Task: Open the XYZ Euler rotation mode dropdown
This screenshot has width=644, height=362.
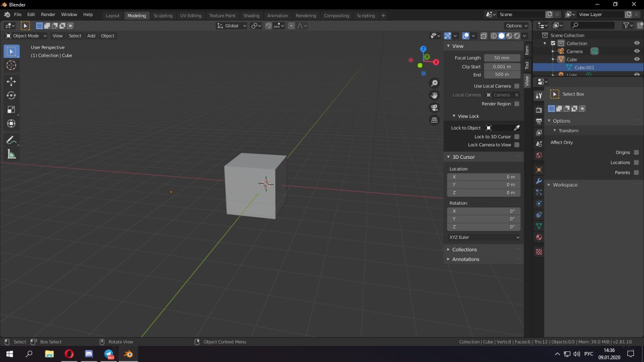Action: pyautogui.click(x=484, y=237)
